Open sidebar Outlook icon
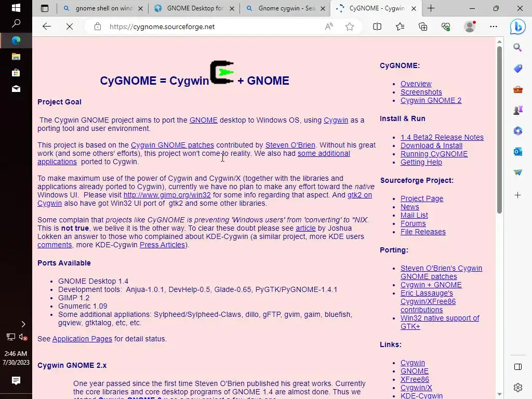 518,152
